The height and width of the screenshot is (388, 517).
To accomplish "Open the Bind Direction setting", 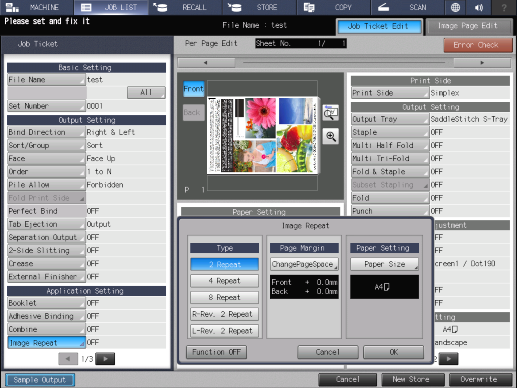I will 46,132.
